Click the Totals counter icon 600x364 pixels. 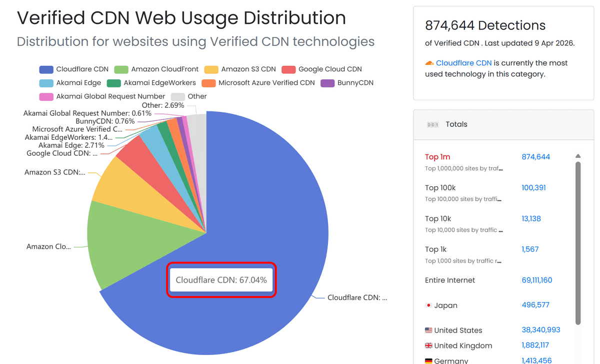432,124
